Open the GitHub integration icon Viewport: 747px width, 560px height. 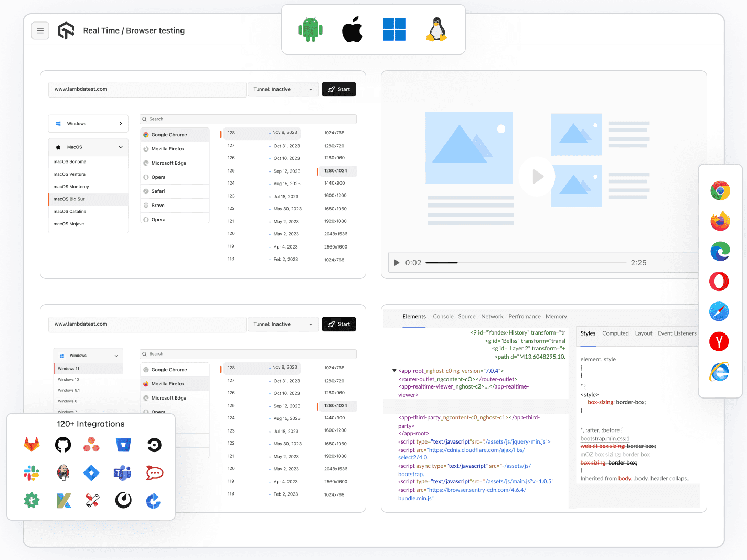[63, 445]
